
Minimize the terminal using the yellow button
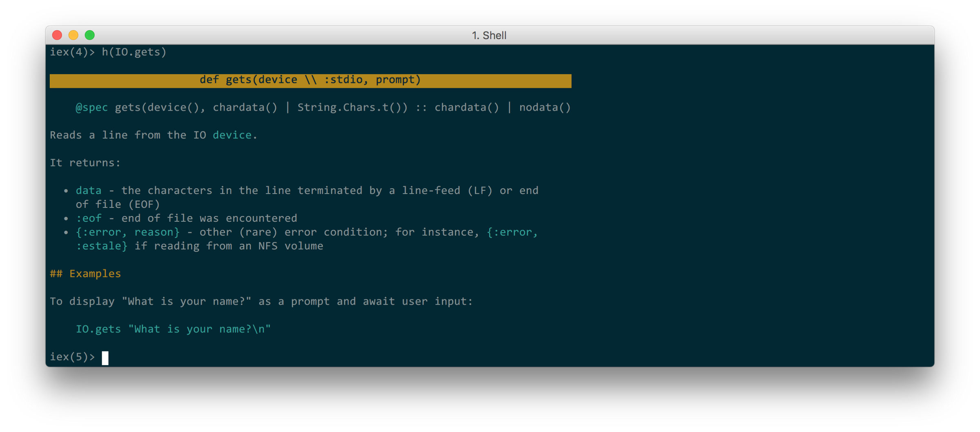(x=73, y=36)
